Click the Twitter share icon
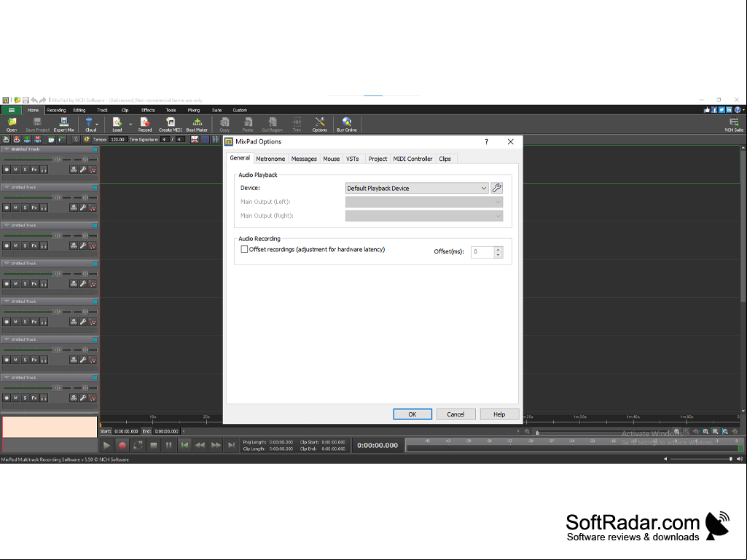Screen dimensions: 747x560 coord(721,110)
